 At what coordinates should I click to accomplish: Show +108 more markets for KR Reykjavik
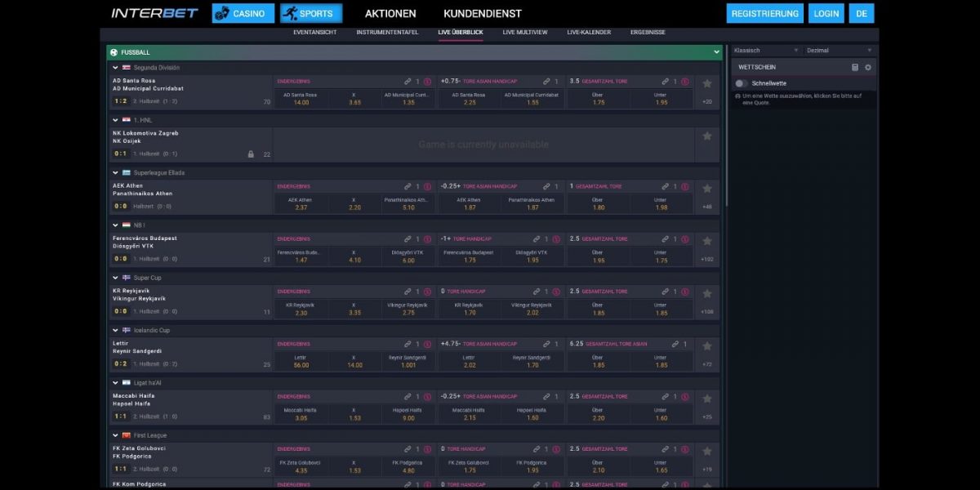pos(707,312)
